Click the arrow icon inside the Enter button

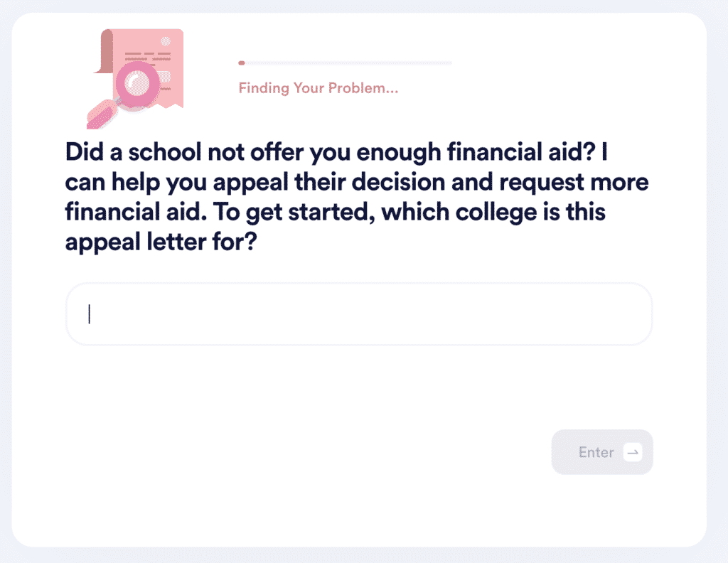tap(631, 452)
